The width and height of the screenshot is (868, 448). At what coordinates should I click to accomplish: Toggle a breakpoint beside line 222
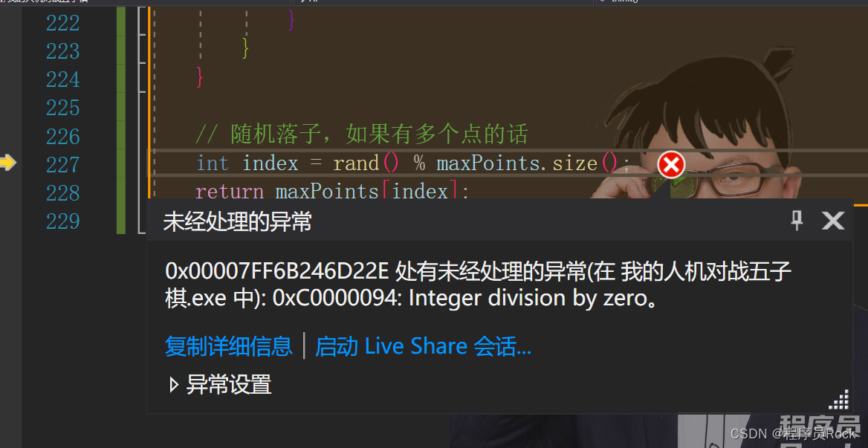8,23
